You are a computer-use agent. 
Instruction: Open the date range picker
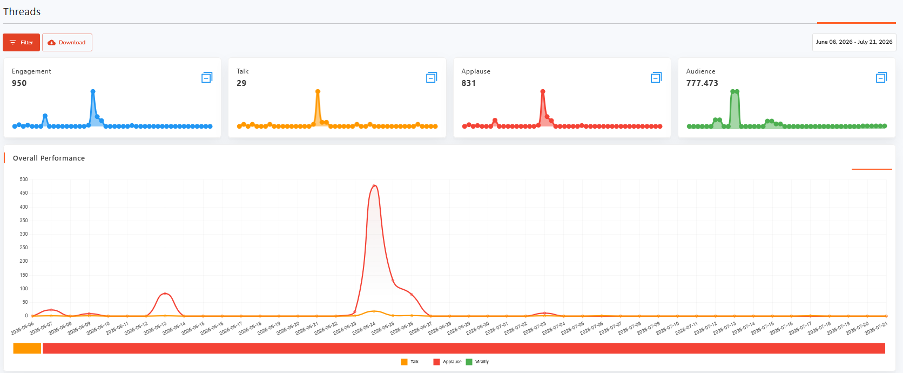854,43
